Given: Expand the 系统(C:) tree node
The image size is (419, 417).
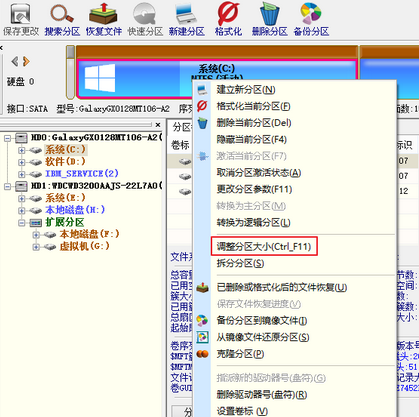Looking at the screenshot, I should coord(22,150).
